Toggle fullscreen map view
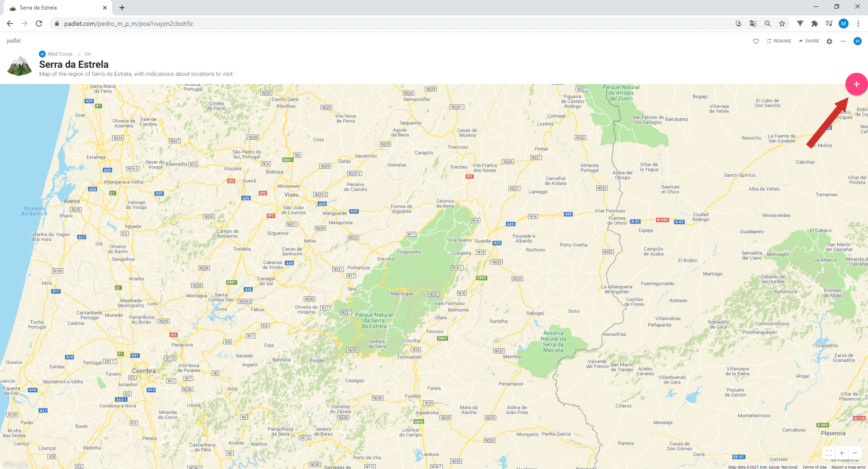Viewport: 868px width, 469px height. [x=829, y=453]
